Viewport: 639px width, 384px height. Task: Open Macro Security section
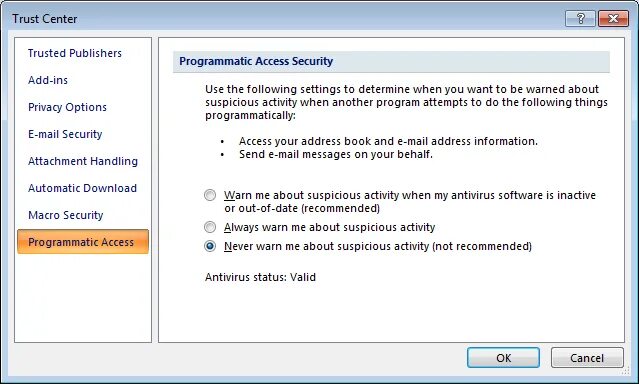(66, 215)
